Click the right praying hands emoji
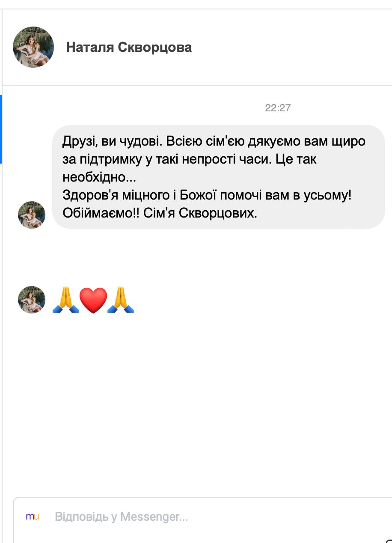Screen dimensions: 392x543 121,300
